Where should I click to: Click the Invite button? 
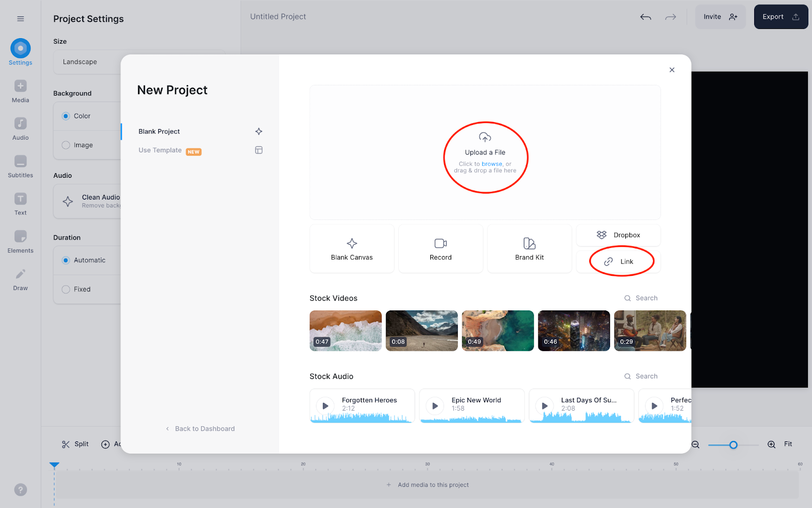point(720,17)
